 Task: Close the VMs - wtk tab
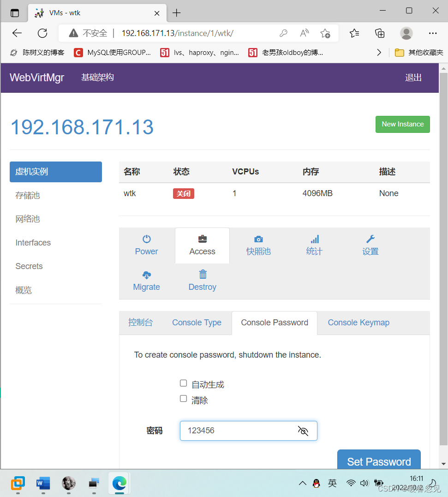[x=157, y=13]
